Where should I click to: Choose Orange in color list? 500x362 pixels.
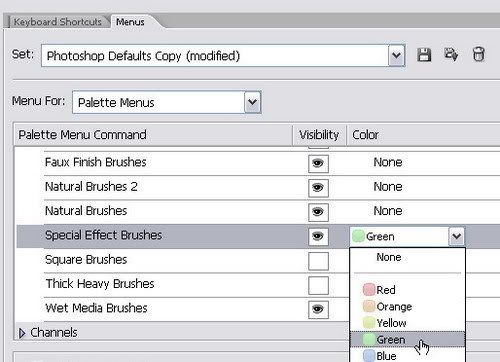[x=407, y=306]
